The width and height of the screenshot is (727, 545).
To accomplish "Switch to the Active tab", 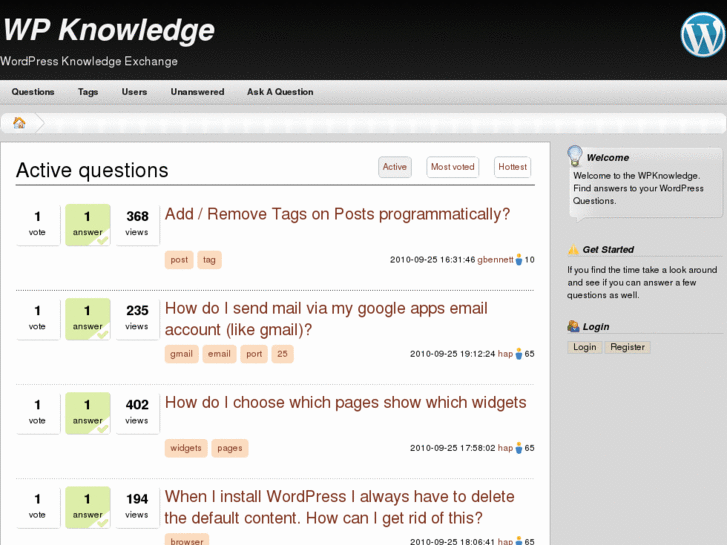I will click(395, 167).
